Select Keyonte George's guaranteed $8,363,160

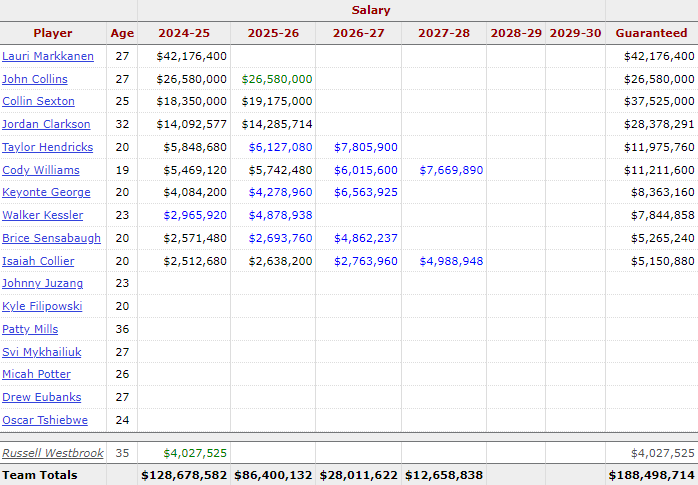tap(663, 193)
